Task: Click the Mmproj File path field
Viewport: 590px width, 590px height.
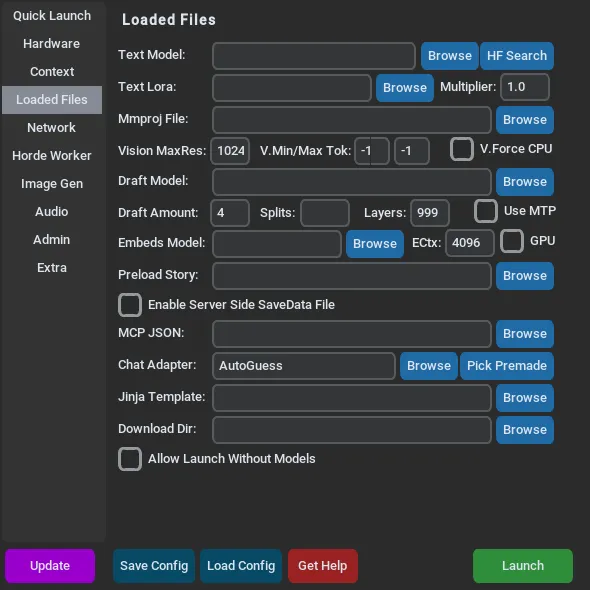Action: (352, 120)
